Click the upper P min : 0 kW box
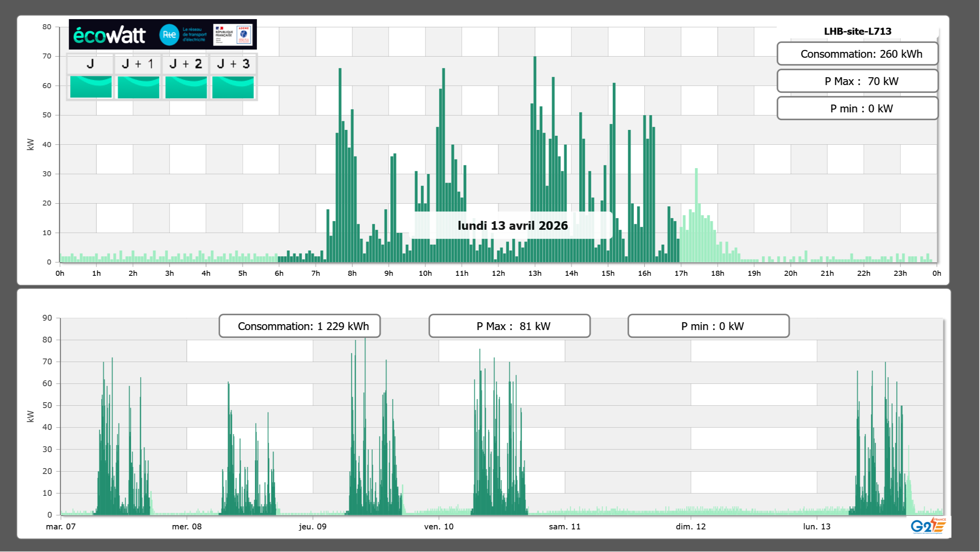The image size is (980, 552). 857,108
